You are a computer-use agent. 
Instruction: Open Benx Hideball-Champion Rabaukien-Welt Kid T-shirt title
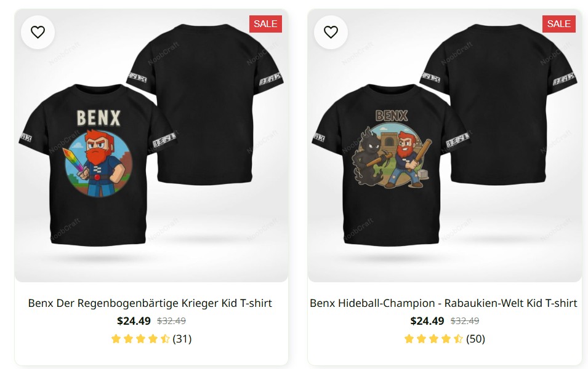pos(443,303)
